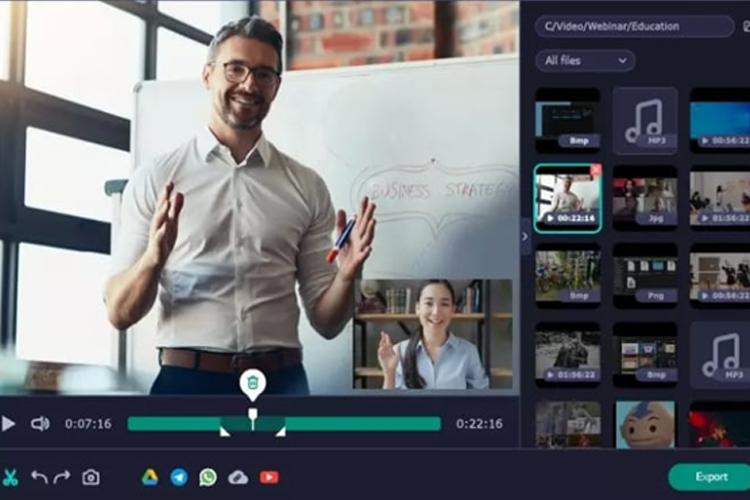750x500 pixels.
Task: Select the red thumbnail in the bottom row
Action: click(720, 424)
